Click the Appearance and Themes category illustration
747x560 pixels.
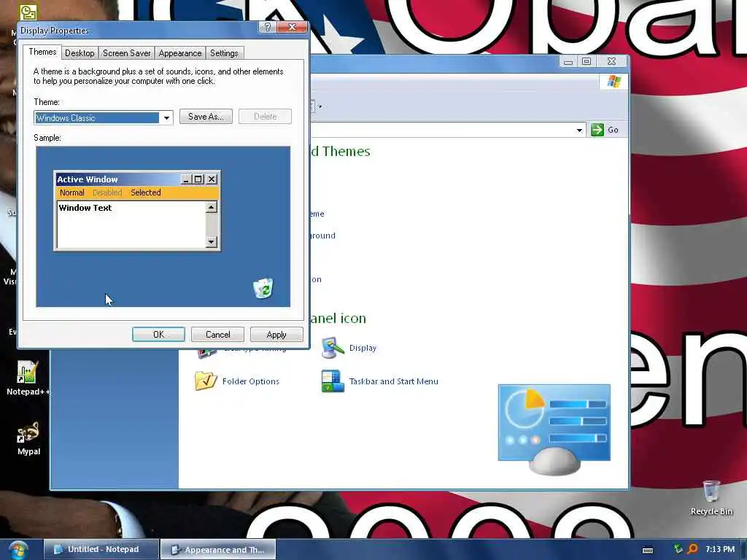554,429
